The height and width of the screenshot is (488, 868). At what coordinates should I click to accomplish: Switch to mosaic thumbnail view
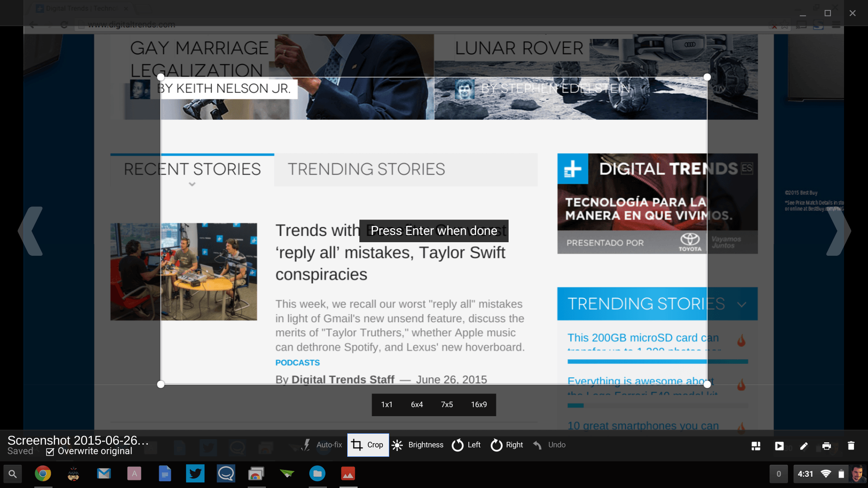click(756, 446)
